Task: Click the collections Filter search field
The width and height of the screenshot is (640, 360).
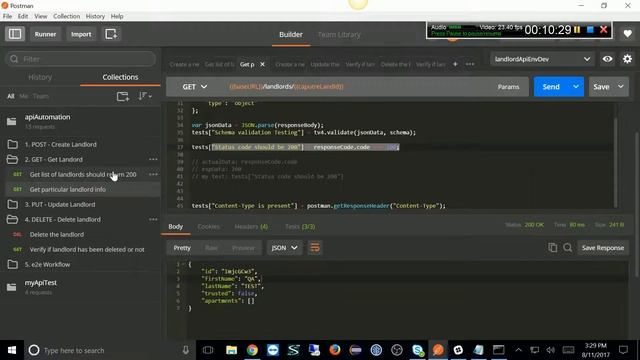Action: [x=81, y=59]
